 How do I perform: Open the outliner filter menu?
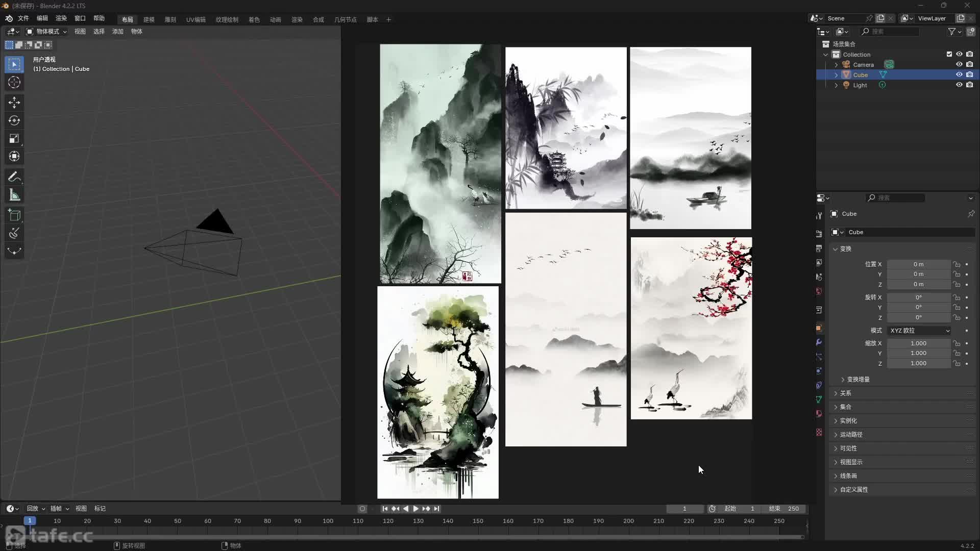[x=954, y=32]
